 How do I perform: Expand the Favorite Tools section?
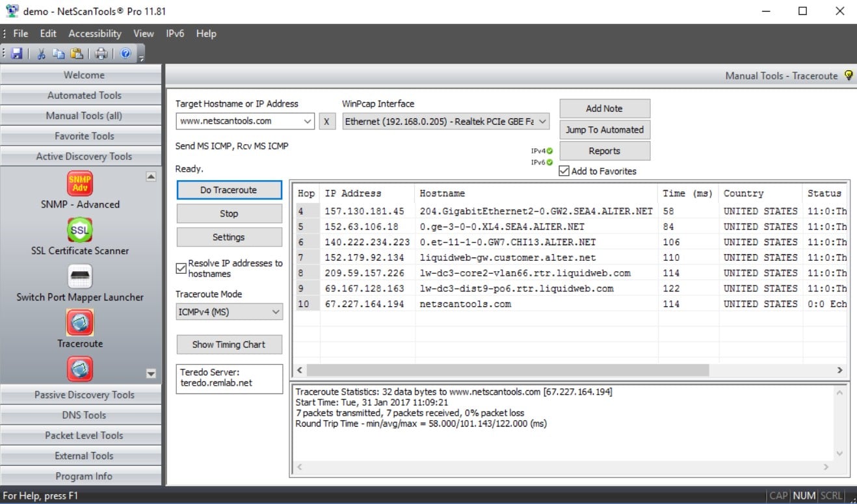pyautogui.click(x=81, y=136)
